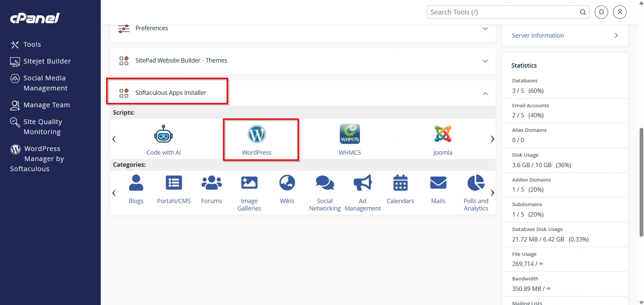Click the scrollbar down arrow

pyautogui.click(x=641, y=302)
